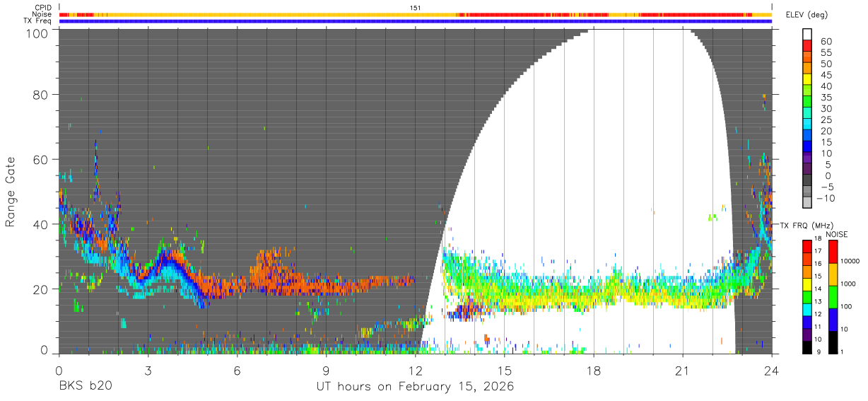Click the CPID label at top left
This screenshot has height=401, width=868.
(x=44, y=7)
